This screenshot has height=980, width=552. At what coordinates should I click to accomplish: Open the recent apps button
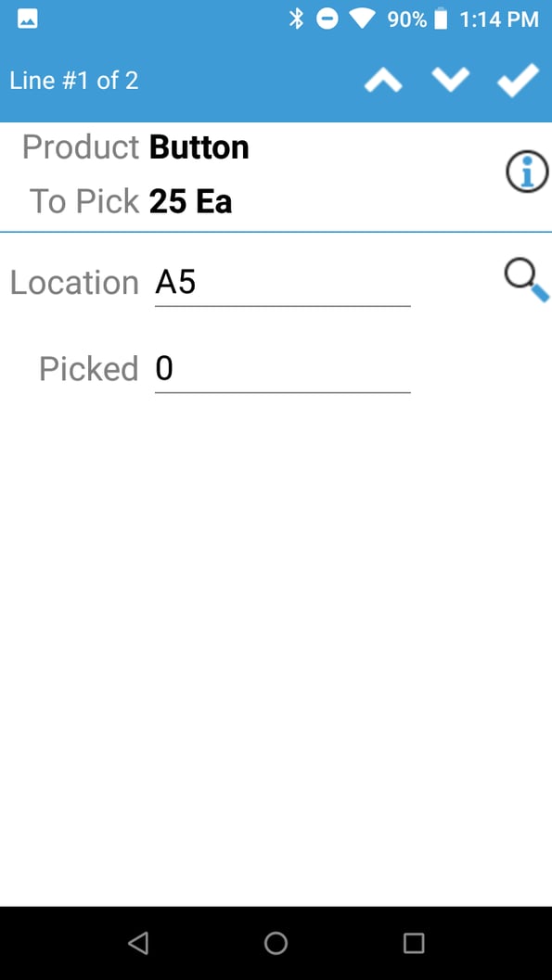(x=413, y=943)
